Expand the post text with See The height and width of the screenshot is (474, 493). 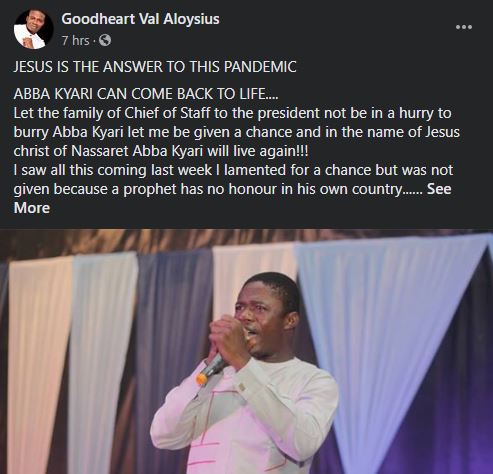tap(439, 189)
